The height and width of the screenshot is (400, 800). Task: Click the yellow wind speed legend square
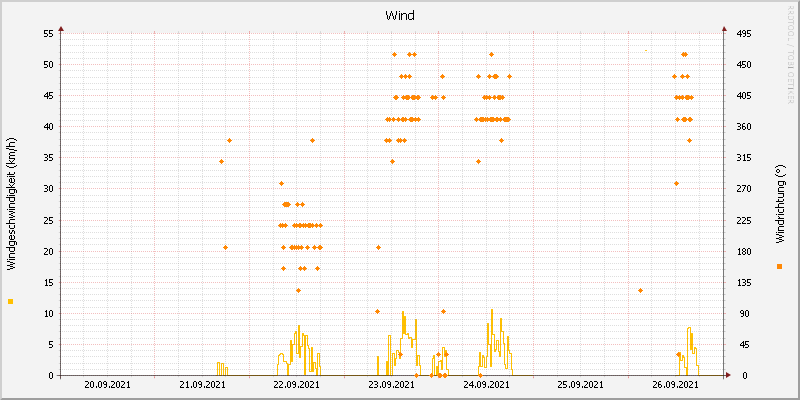coord(10,302)
